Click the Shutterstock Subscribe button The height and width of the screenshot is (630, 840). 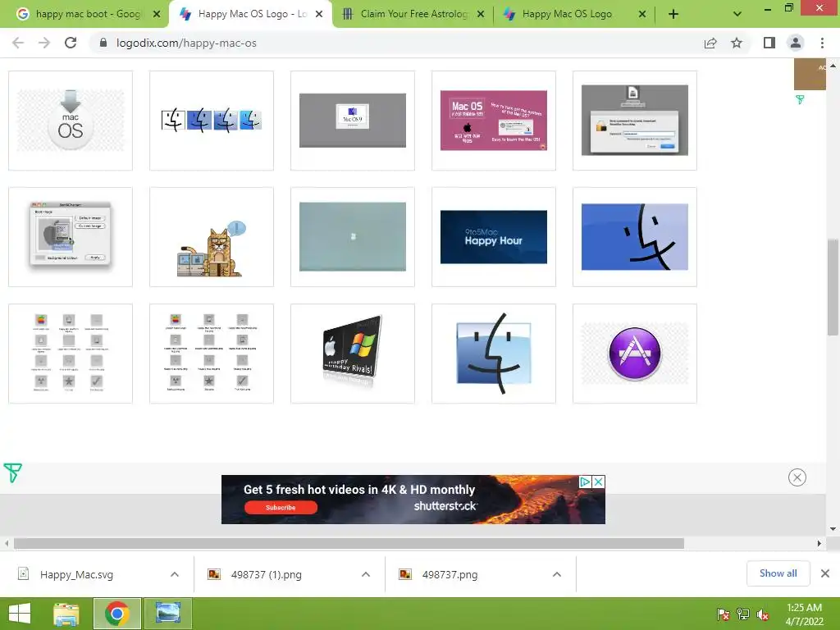coord(281,507)
